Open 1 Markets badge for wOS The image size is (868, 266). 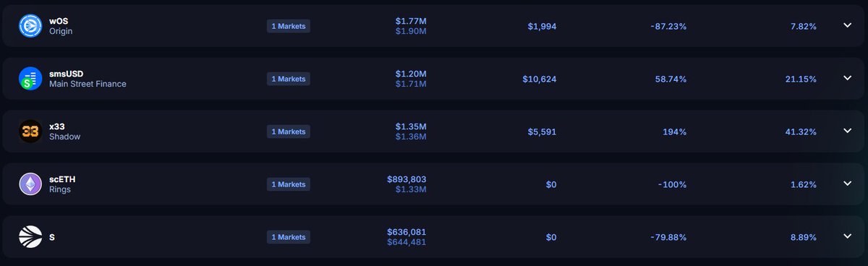(289, 26)
